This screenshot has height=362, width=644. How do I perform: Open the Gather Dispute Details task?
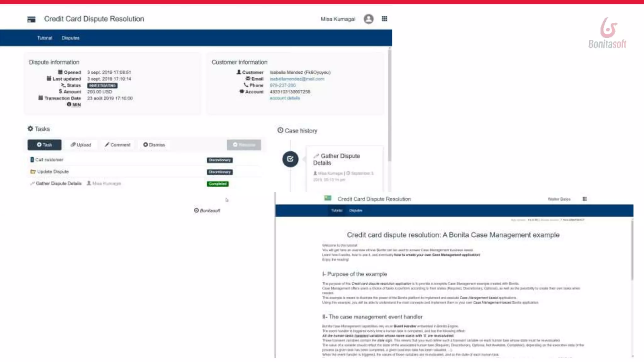click(x=58, y=184)
